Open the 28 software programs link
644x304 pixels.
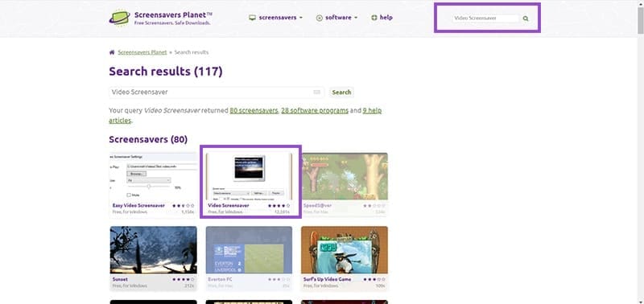pos(315,111)
